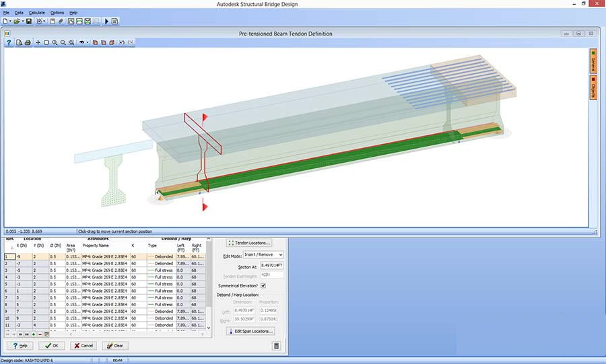Viewport: 606px width, 364px height.
Task: Click the report document icon
Action: pos(114,22)
